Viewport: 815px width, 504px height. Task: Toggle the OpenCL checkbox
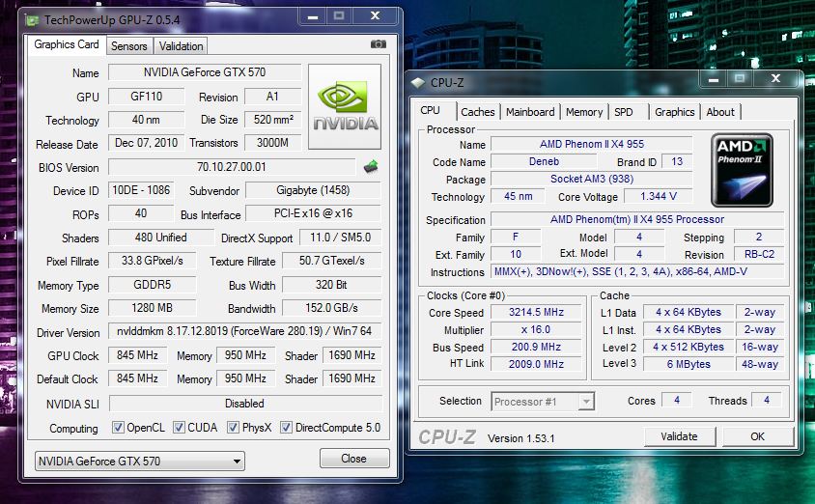pos(118,427)
